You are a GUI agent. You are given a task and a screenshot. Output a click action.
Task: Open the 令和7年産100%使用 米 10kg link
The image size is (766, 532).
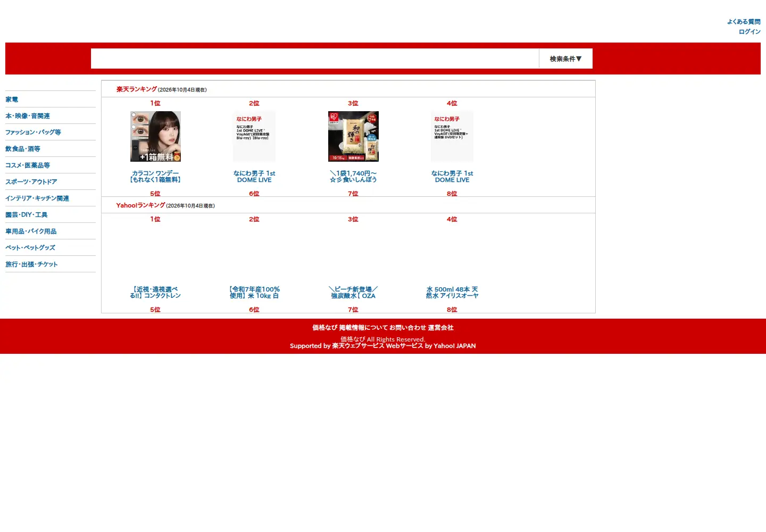(x=254, y=293)
